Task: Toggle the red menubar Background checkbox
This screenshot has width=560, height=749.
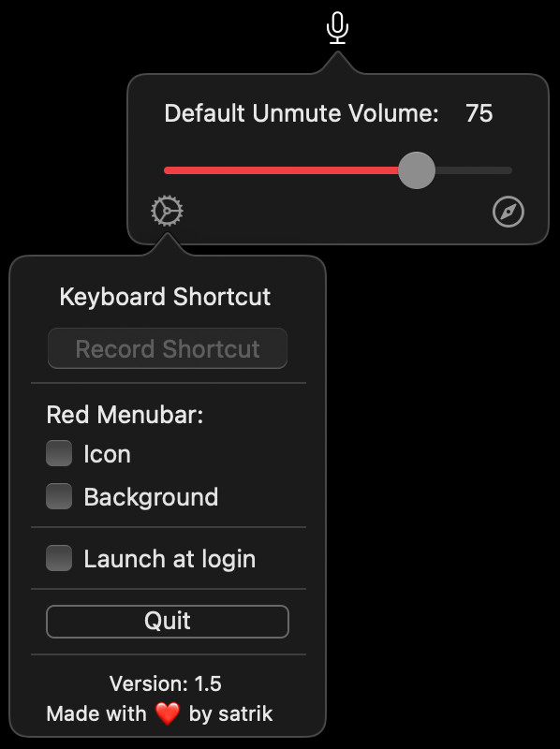Action: coord(59,496)
